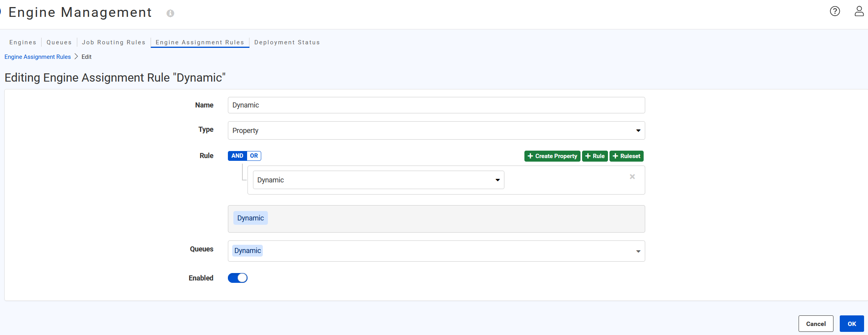Open the Dynamic property dropdown in the rule
The image size is (868, 335).
[x=378, y=180]
